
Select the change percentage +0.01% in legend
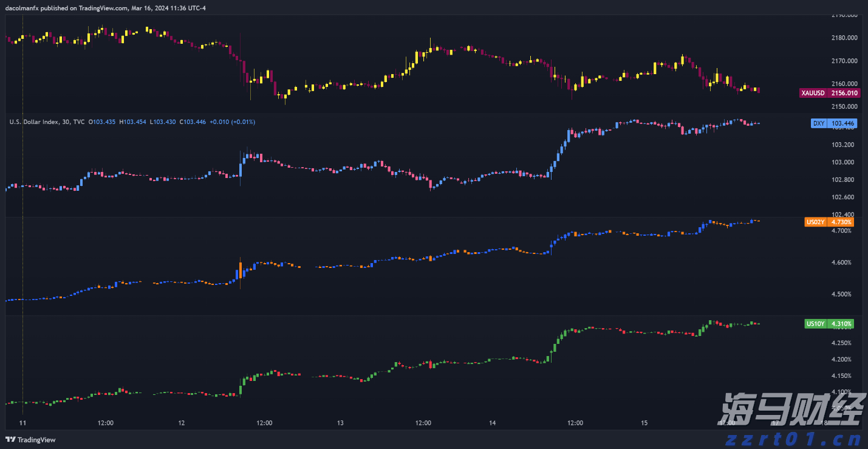click(x=244, y=122)
